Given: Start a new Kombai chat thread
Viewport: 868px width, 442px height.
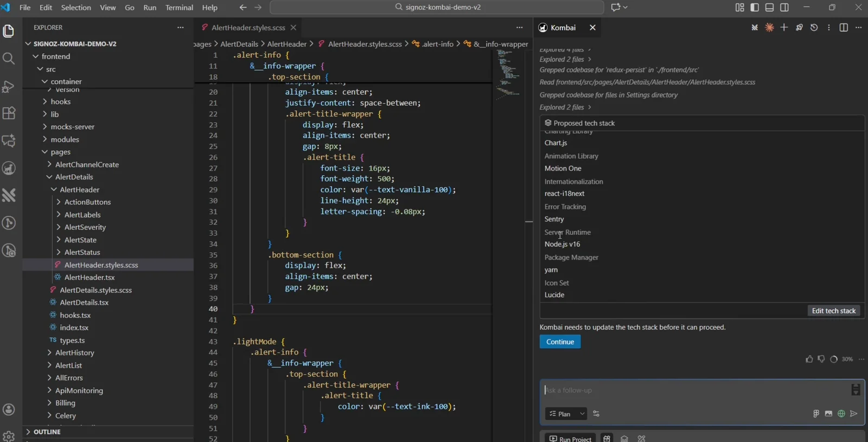Looking at the screenshot, I should (784, 28).
